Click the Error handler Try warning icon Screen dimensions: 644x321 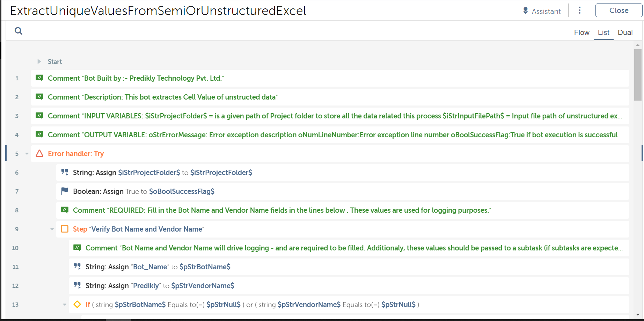tap(39, 154)
